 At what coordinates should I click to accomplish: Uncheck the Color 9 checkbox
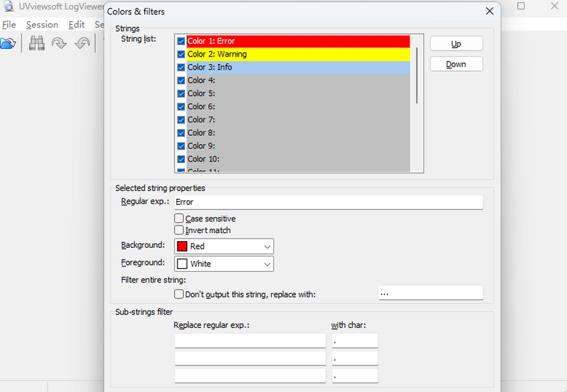pos(181,146)
